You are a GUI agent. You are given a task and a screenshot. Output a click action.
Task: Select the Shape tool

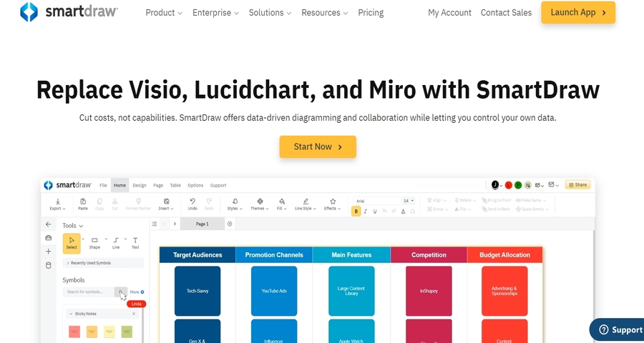[94, 243]
